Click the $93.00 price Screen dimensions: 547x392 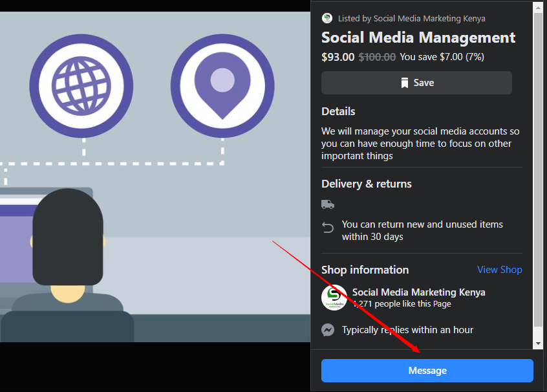point(338,57)
